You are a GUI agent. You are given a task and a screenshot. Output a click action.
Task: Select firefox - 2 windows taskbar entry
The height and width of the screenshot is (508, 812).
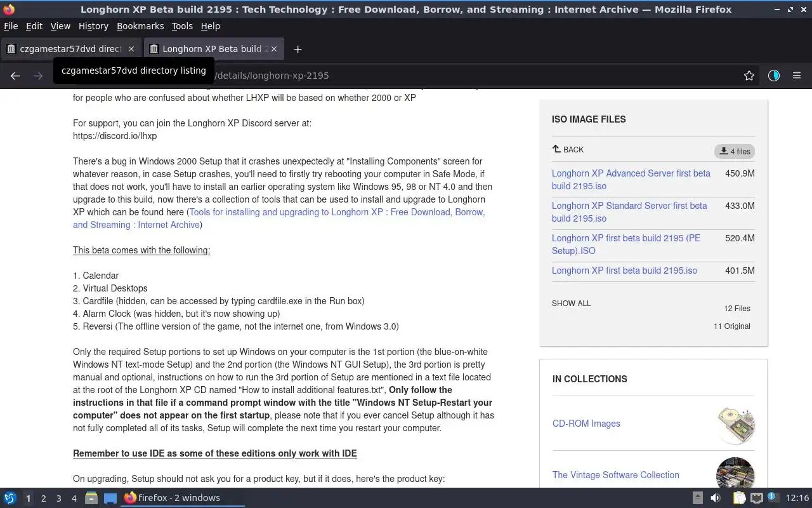click(183, 498)
